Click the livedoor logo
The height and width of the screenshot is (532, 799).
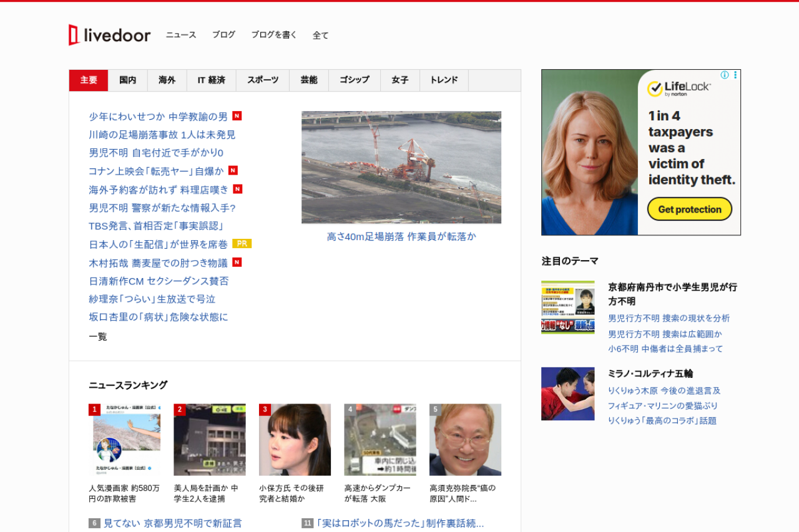click(x=110, y=35)
